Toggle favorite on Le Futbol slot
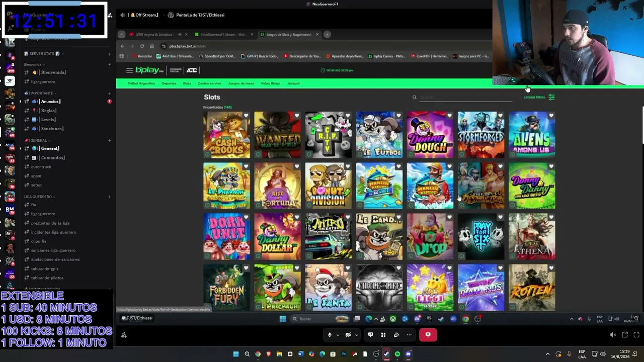The width and height of the screenshot is (644, 362). coord(398,116)
